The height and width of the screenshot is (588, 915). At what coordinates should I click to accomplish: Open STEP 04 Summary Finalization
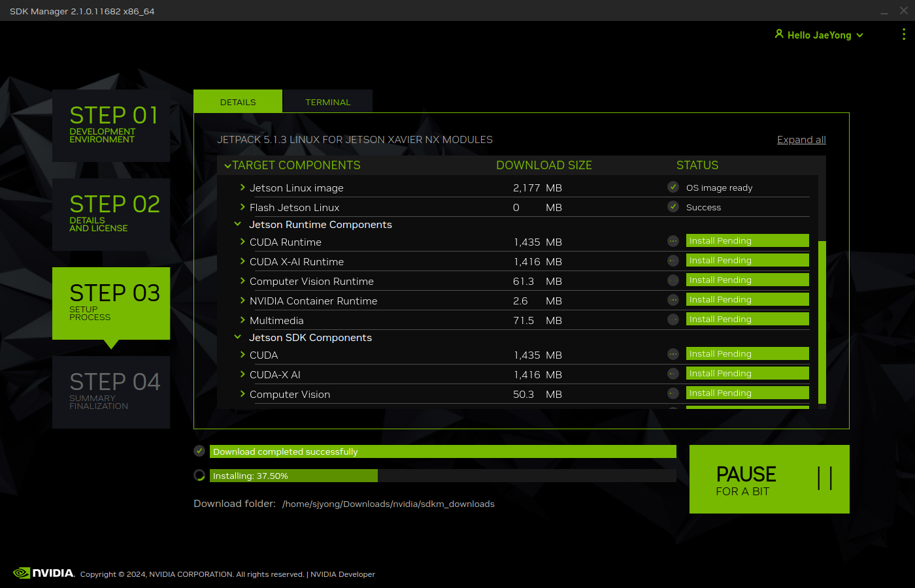[x=111, y=392]
